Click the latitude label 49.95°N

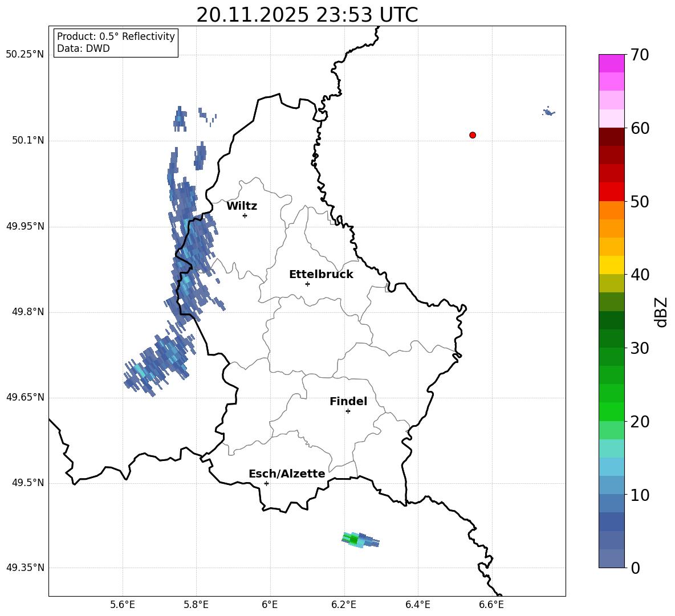pos(25,226)
